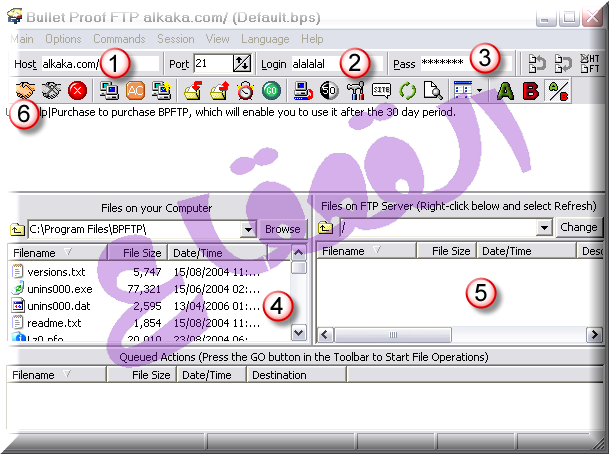This screenshot has width=609, height=454.
Task: Click the Connect handshake icon
Action: pos(25,91)
